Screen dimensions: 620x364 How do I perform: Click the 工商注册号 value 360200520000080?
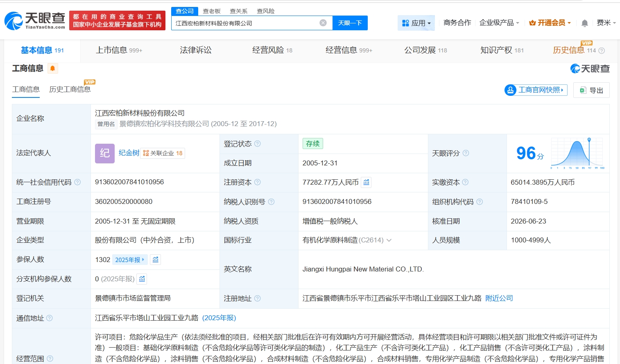(124, 202)
